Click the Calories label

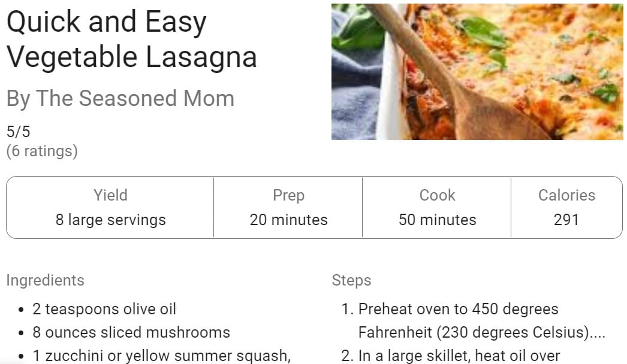point(566,195)
